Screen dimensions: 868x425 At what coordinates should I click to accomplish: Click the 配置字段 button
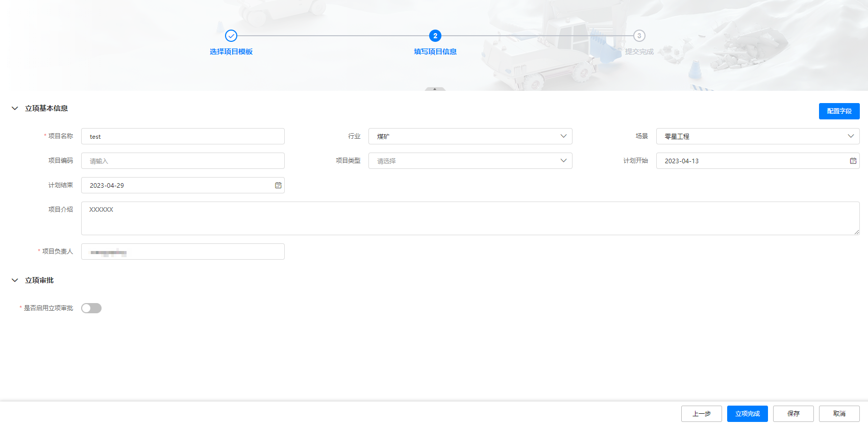click(x=839, y=111)
